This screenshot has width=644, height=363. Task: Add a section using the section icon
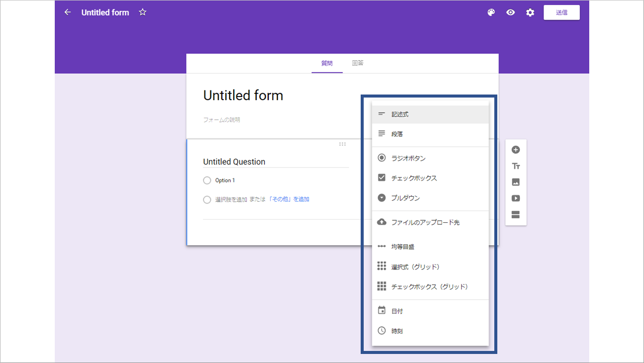tap(515, 214)
